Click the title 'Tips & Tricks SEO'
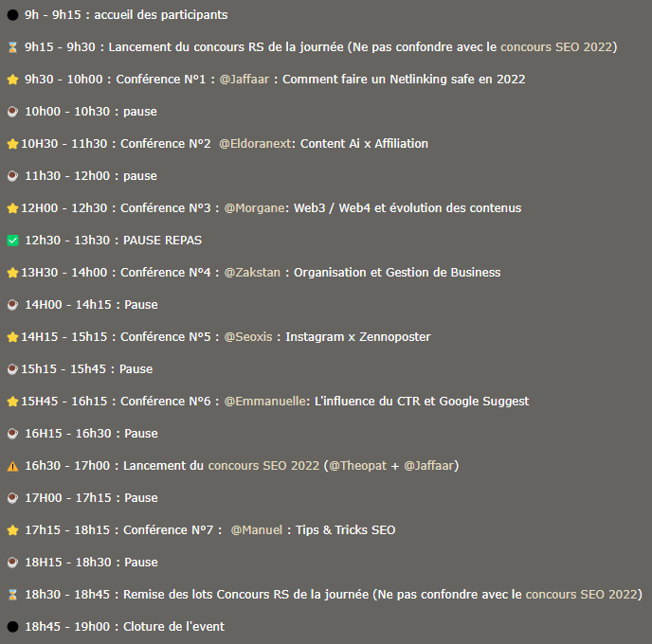The image size is (652, 644). pyautogui.click(x=346, y=530)
